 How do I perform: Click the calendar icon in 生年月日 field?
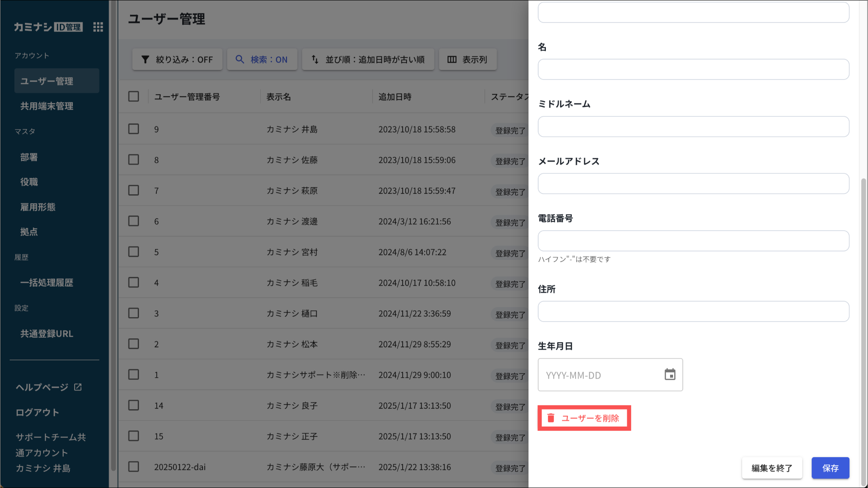(670, 375)
